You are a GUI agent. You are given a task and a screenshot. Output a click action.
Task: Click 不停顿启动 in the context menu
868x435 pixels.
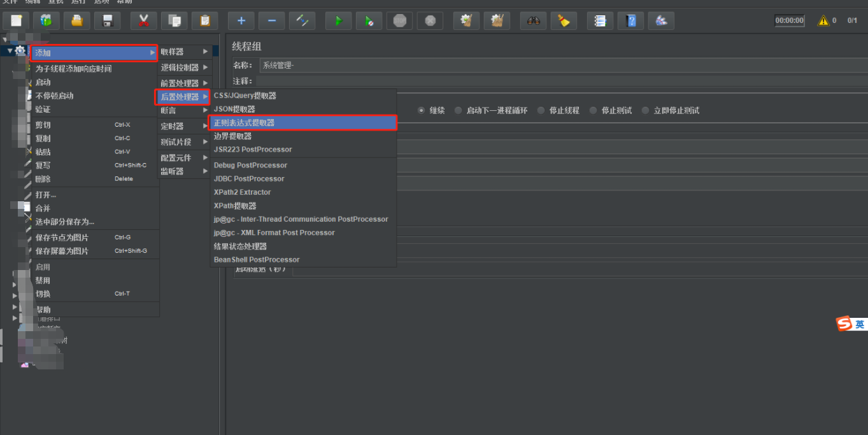[95, 96]
